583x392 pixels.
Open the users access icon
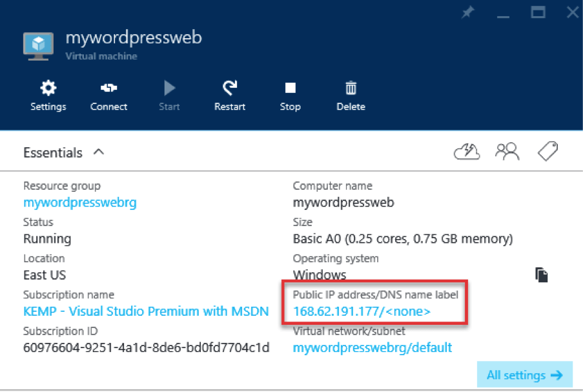pyautogui.click(x=507, y=152)
